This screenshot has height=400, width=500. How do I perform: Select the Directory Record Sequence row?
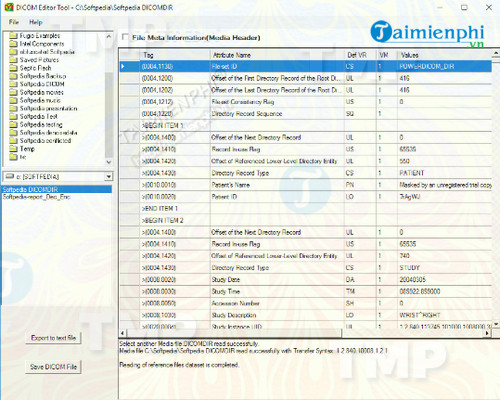point(306,114)
